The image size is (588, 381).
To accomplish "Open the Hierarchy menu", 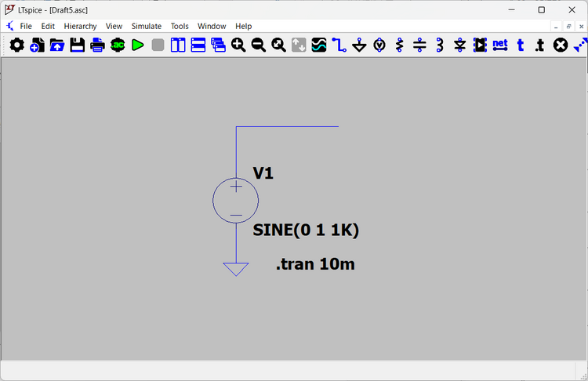I will pyautogui.click(x=80, y=26).
